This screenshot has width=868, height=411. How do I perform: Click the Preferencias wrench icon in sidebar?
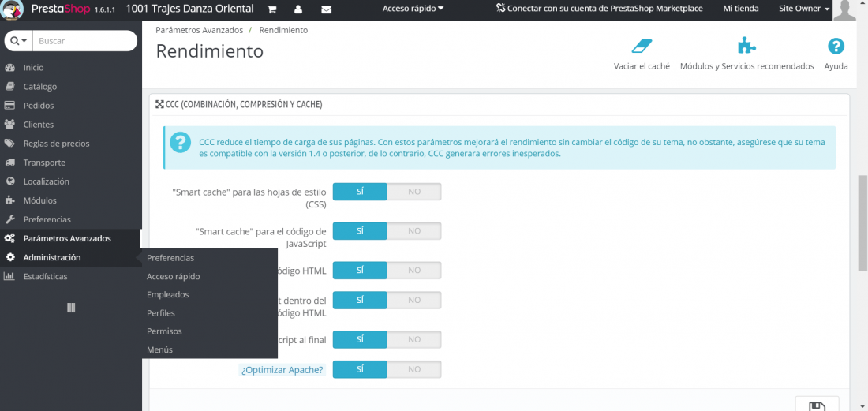9,219
